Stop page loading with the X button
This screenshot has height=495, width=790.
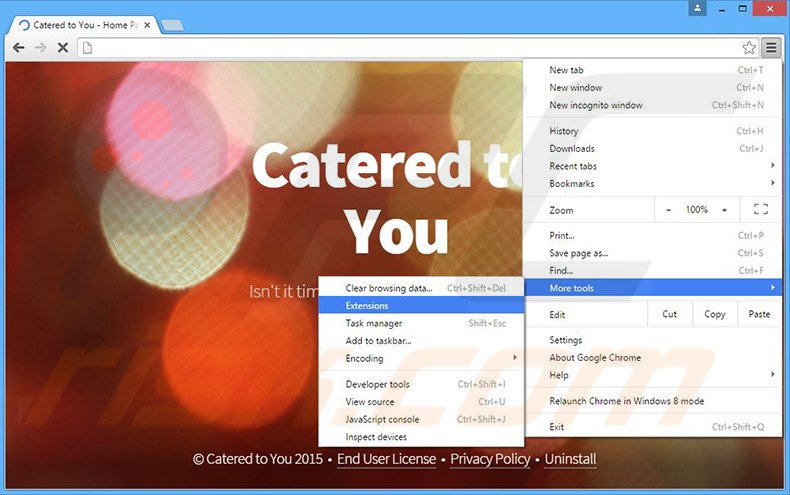pyautogui.click(x=63, y=48)
